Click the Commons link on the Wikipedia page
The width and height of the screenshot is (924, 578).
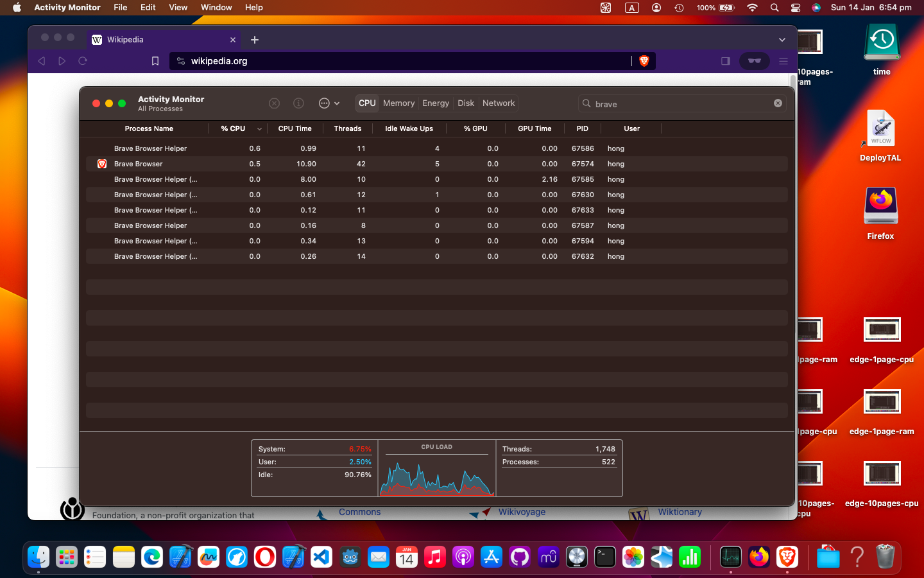pos(360,512)
